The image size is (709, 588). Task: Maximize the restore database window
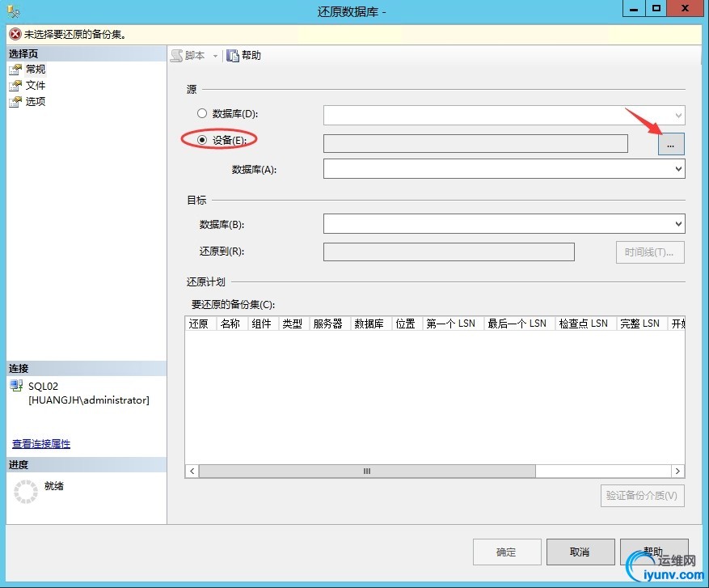point(656,9)
